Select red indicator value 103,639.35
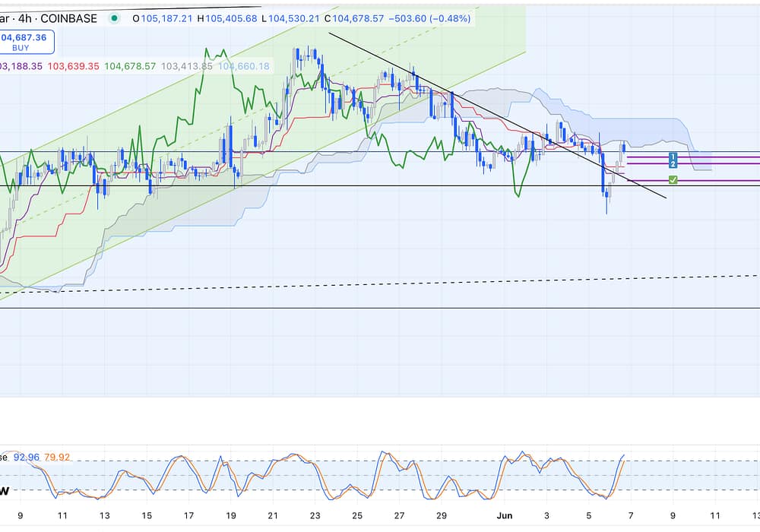760x532 pixels. 74,66
